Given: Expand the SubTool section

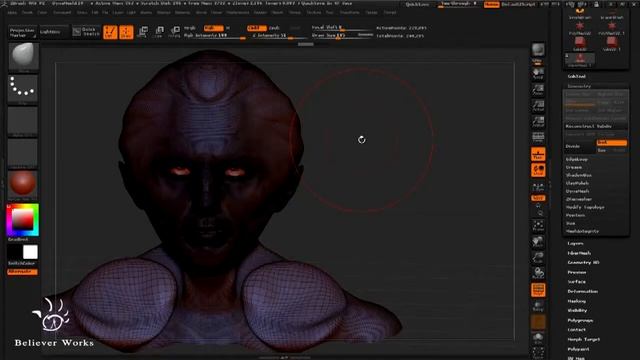Looking at the screenshot, I should pyautogui.click(x=576, y=76).
